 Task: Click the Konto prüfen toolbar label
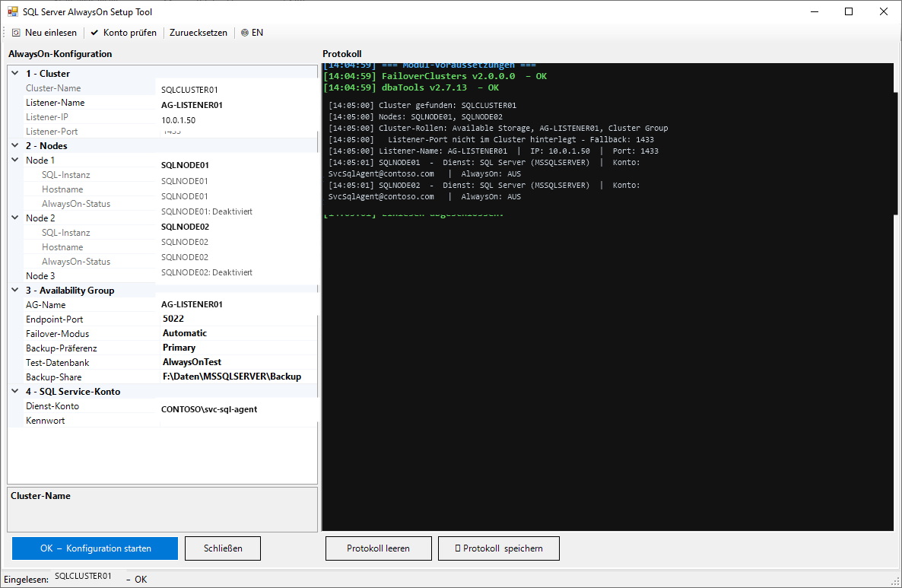point(130,33)
